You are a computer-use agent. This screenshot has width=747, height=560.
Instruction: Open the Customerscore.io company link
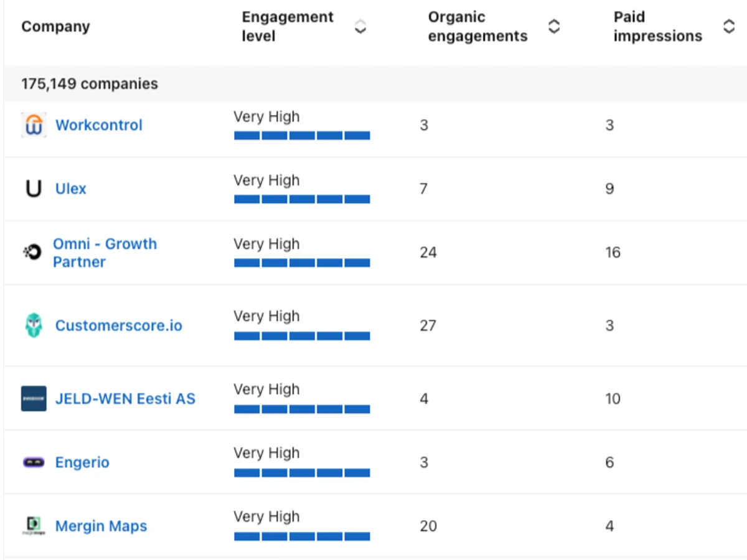119,325
